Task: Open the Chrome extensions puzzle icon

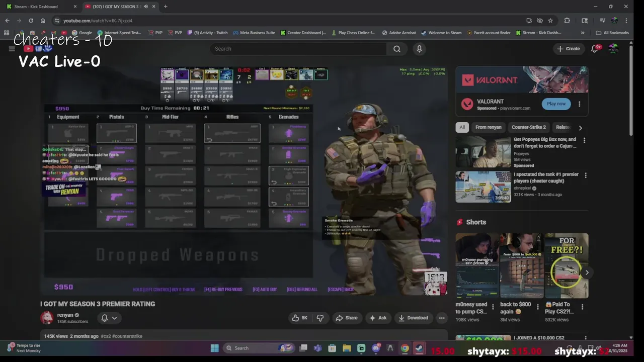Action: [x=567, y=21]
